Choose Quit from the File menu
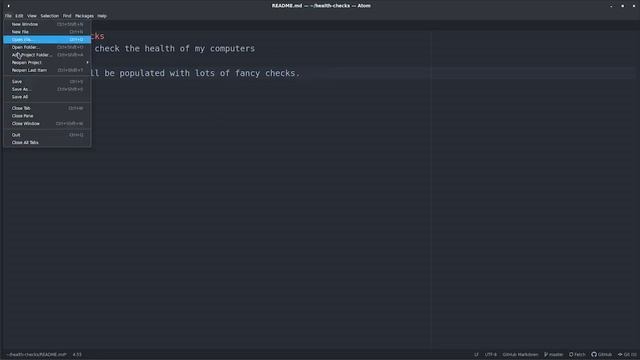640x360 pixels. [x=47, y=135]
